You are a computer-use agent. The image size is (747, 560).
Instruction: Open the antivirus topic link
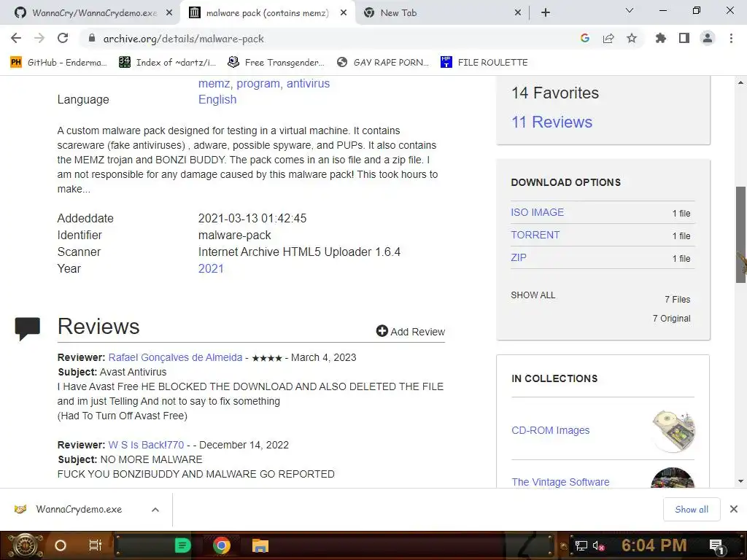[x=309, y=83]
